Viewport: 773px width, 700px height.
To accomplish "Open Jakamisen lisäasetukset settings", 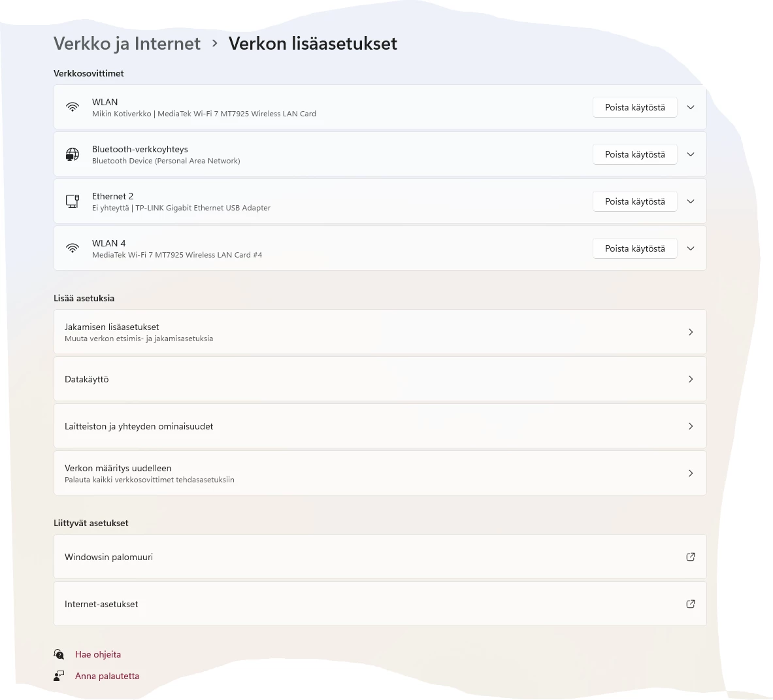I will pyautogui.click(x=380, y=332).
